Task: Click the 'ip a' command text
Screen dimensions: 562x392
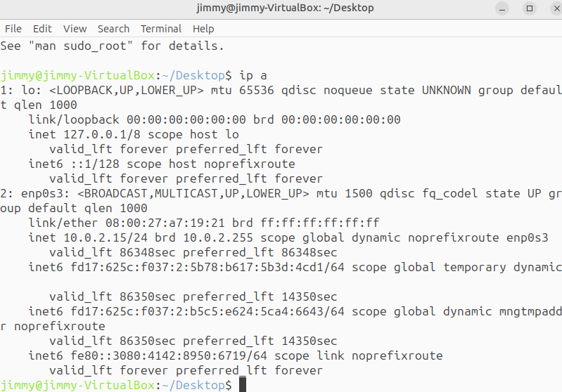Action: point(253,76)
